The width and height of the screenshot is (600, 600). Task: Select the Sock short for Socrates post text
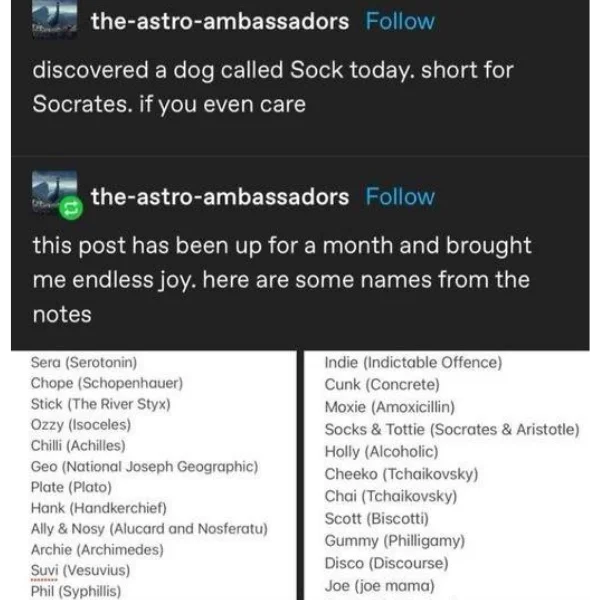272,87
